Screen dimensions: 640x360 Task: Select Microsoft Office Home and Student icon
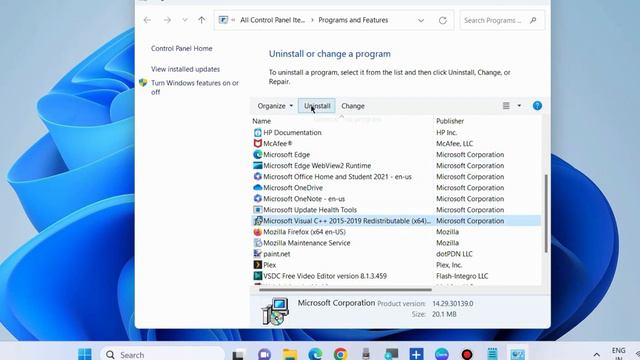point(258,176)
